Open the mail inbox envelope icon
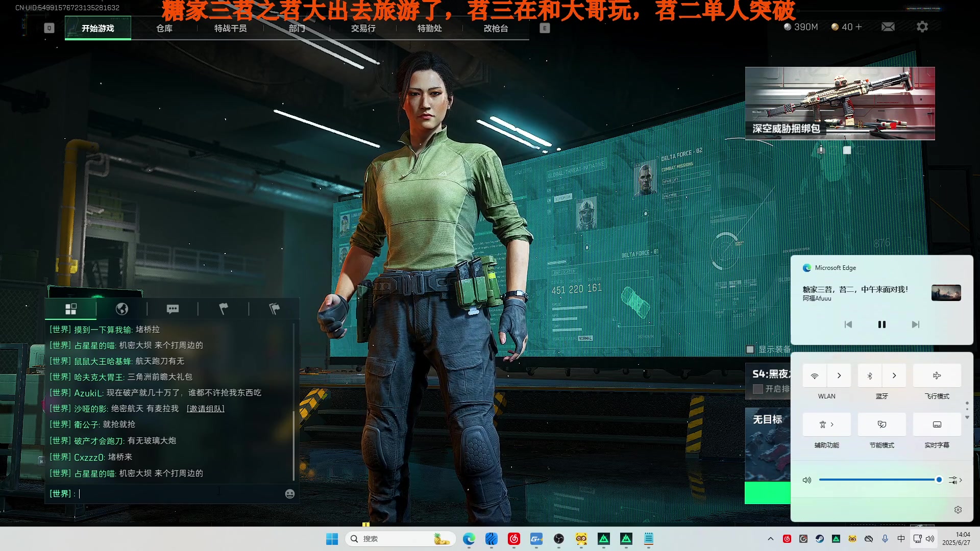This screenshot has width=980, height=551. 888,27
